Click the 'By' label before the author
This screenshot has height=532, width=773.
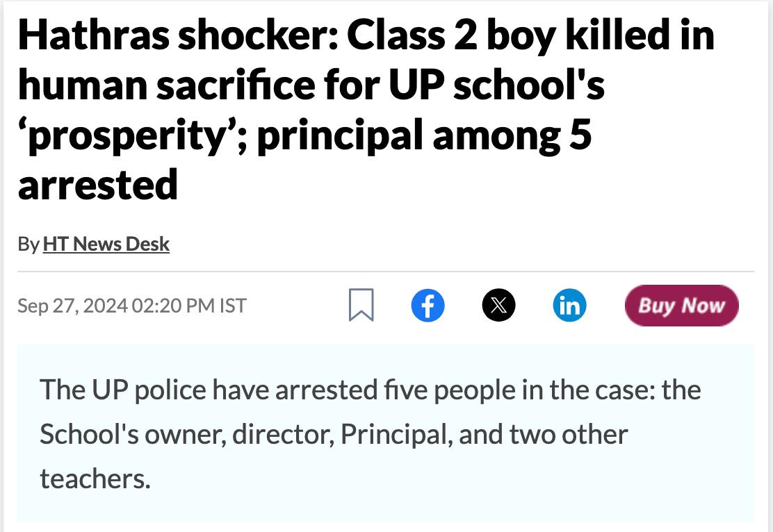pos(28,244)
